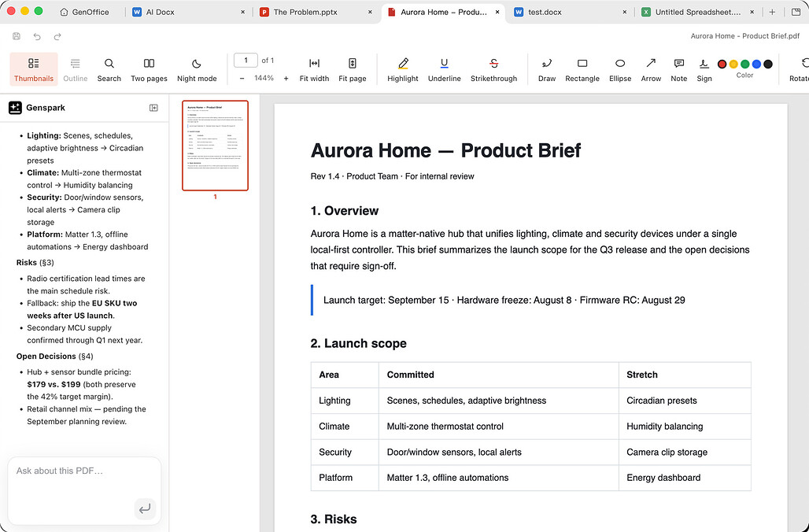Enable Night mode
The image size is (809, 532).
click(x=197, y=69)
